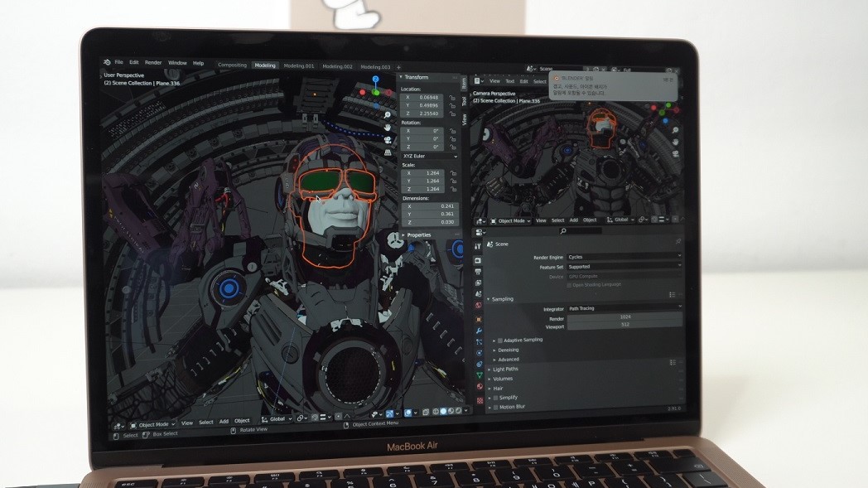Open the Render menu
The height and width of the screenshot is (488, 868).
tap(153, 63)
